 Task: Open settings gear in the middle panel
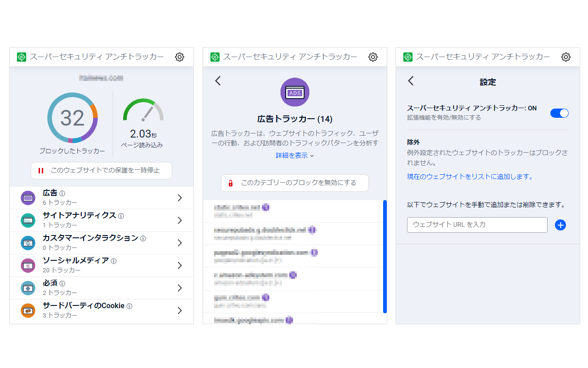tap(373, 57)
